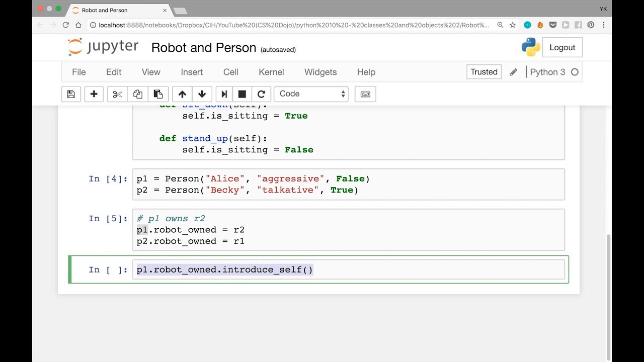Insert a cell below with plus icon
The image size is (644, 362).
pyautogui.click(x=94, y=94)
